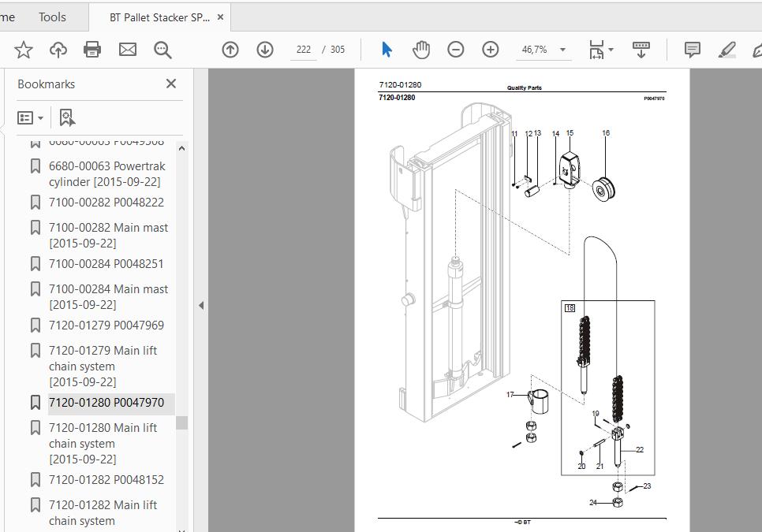The width and height of the screenshot is (762, 532).
Task: Zoom in with plus button
Action: tap(491, 50)
